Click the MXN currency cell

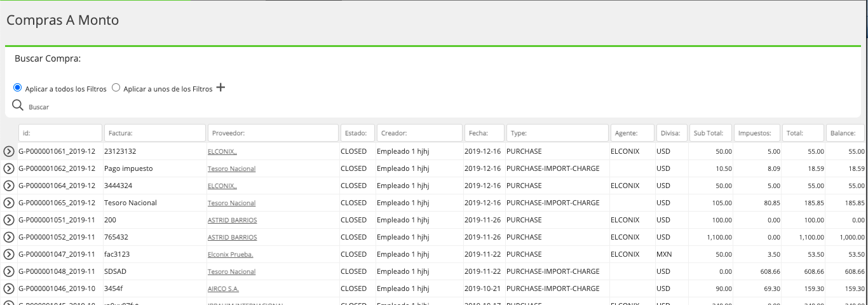pos(664,254)
